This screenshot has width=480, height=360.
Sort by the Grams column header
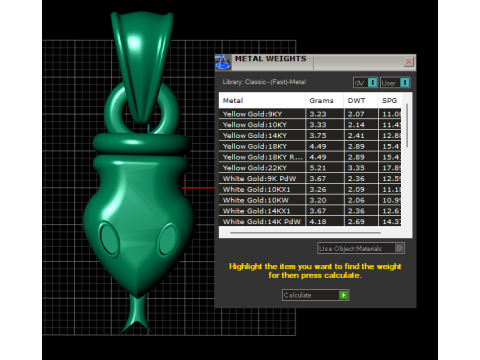click(324, 100)
